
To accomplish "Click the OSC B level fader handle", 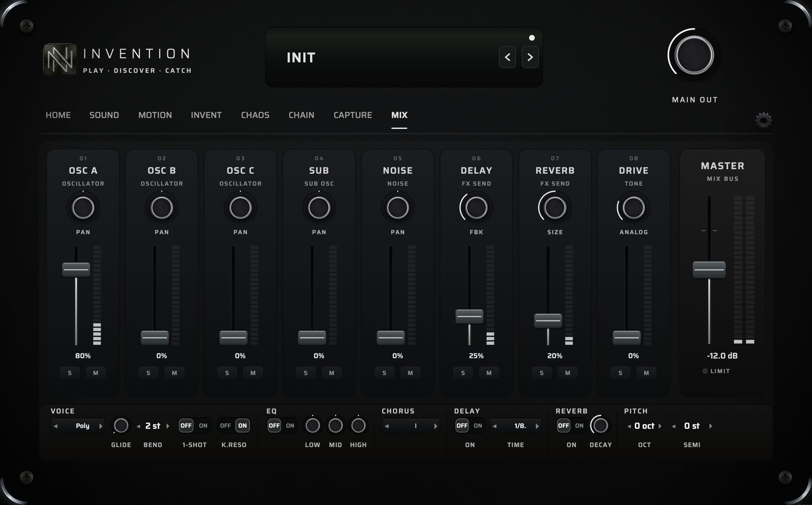I will pos(154,338).
